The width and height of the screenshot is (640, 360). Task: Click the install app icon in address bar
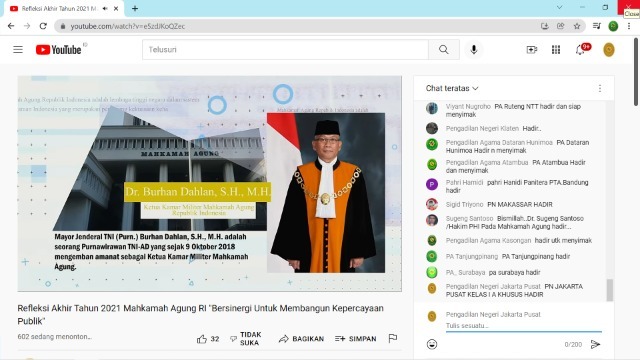tap(544, 26)
